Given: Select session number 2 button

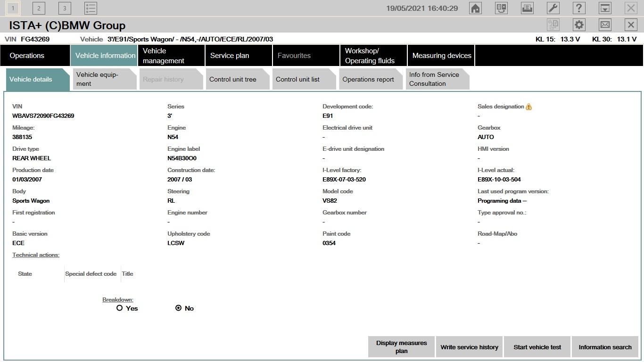Looking at the screenshot, I should click(39, 8).
